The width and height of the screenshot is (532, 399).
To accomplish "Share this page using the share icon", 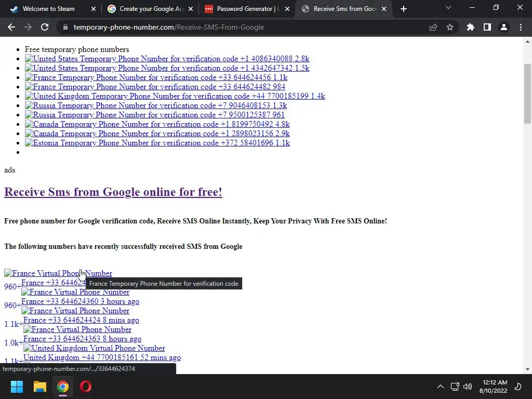I will [433, 27].
